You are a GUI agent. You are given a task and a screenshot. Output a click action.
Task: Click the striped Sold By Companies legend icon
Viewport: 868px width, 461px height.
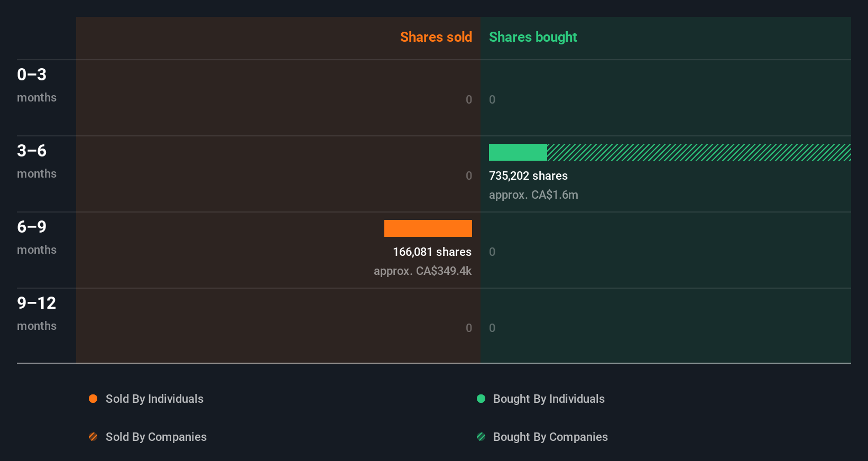(93, 437)
